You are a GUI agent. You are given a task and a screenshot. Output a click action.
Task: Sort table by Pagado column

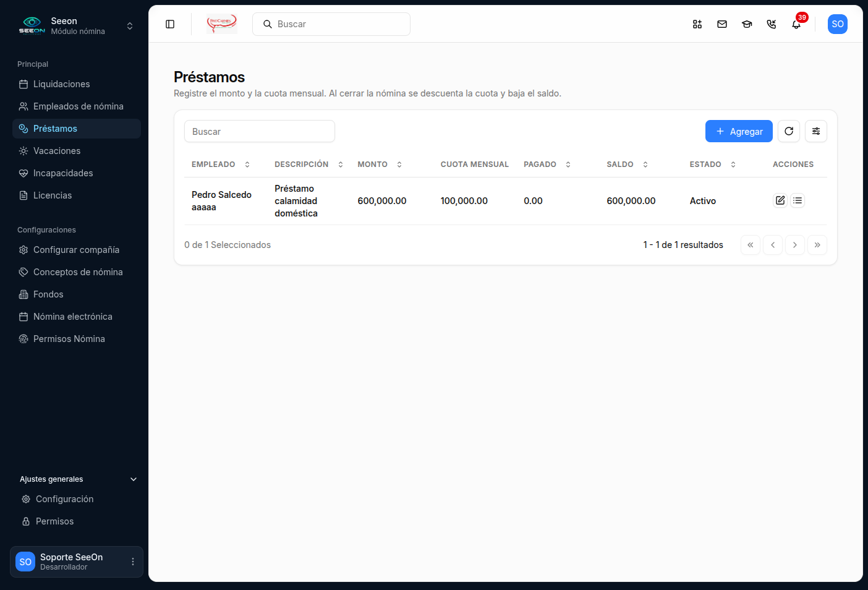(x=548, y=165)
